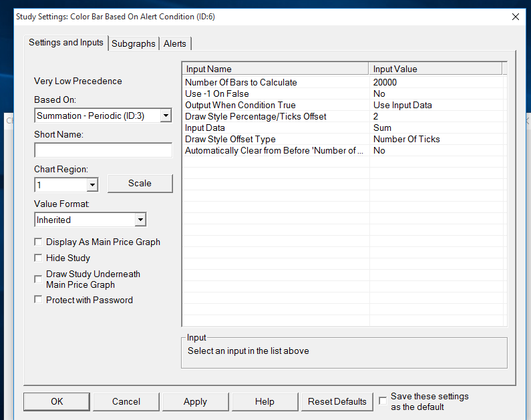
Task: Close the Study Settings dialog
Action: [516, 17]
